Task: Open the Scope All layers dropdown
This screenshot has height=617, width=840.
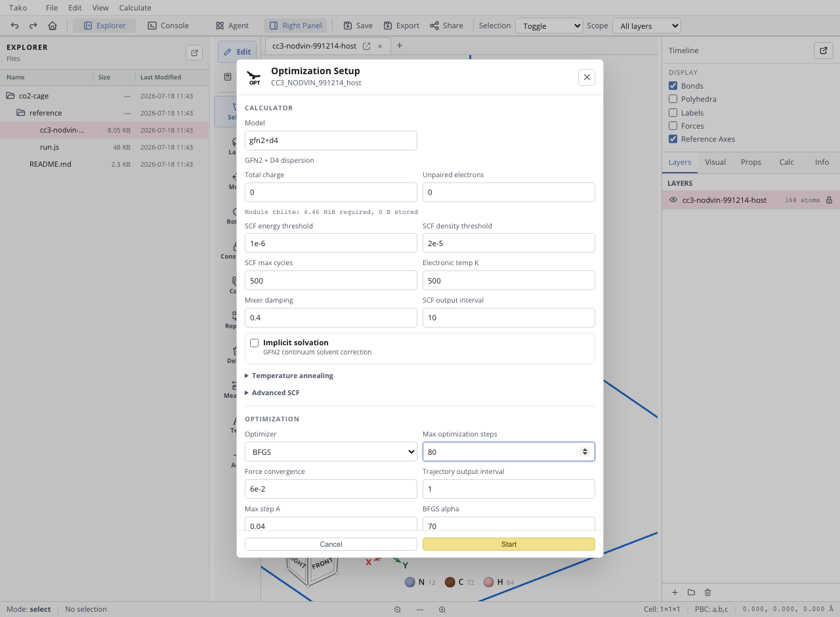Action: click(x=646, y=26)
